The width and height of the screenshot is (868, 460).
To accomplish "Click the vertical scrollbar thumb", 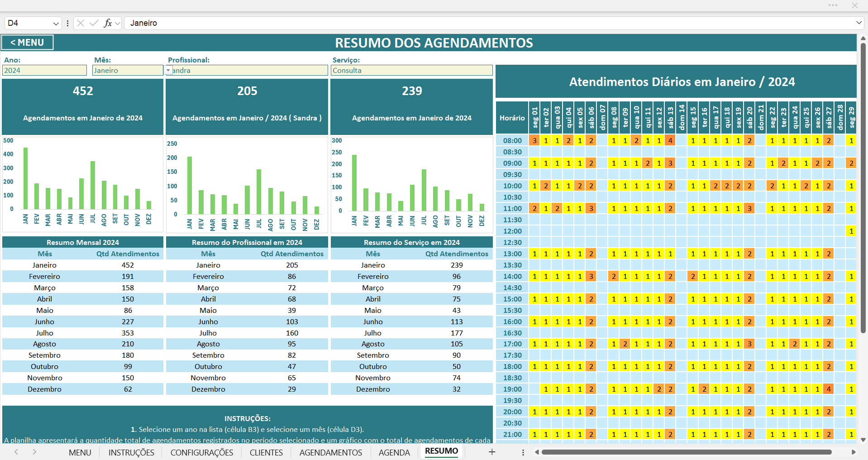I will pos(863,188).
